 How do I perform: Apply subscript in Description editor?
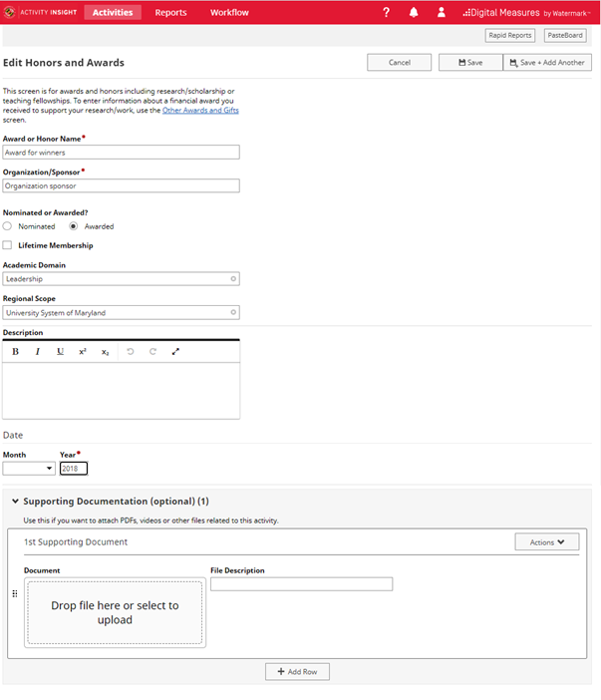(x=105, y=352)
